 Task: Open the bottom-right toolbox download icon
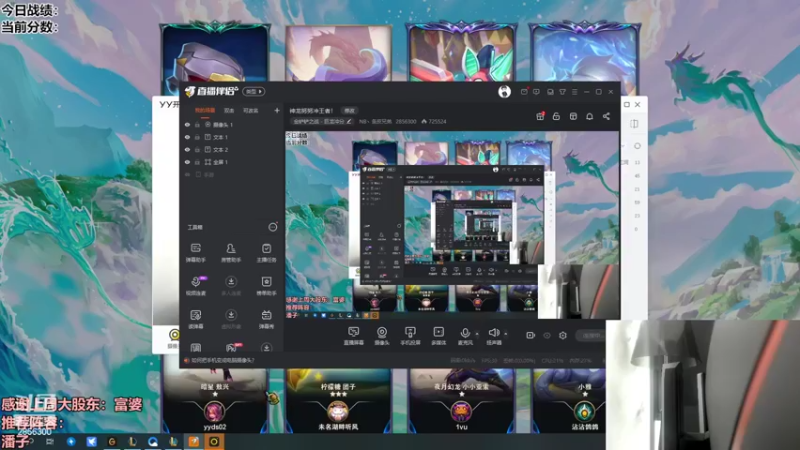coord(266,348)
